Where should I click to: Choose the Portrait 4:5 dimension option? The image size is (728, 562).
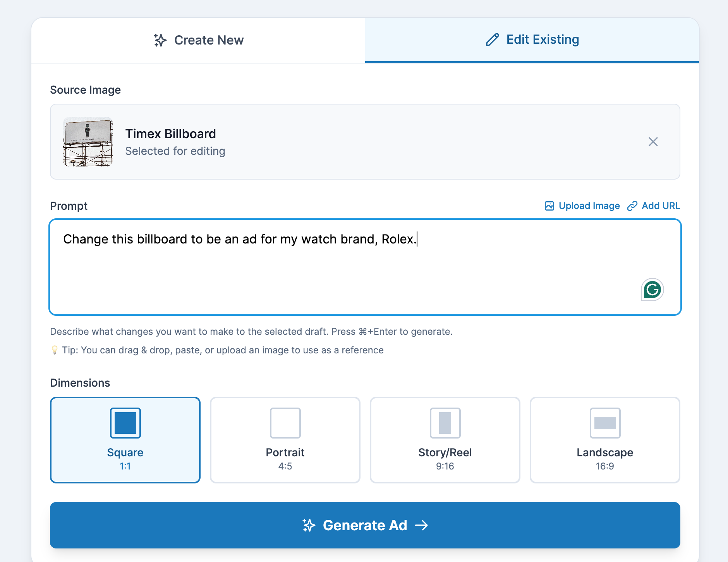coord(285,440)
